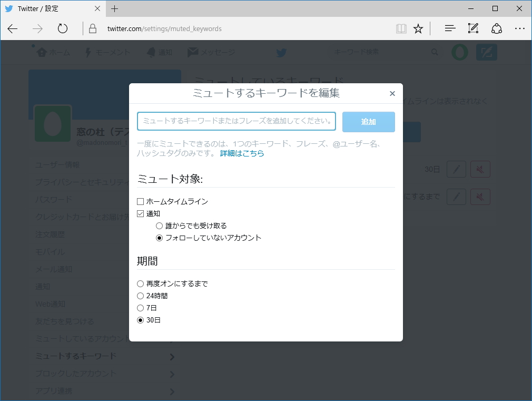Click the search magnifier in キーワード検索 field

434,52
